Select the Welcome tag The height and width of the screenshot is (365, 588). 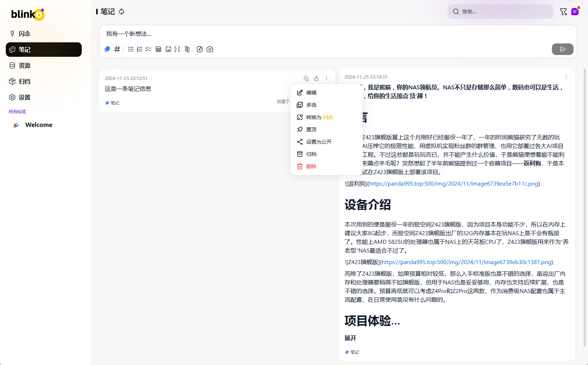pyautogui.click(x=39, y=125)
